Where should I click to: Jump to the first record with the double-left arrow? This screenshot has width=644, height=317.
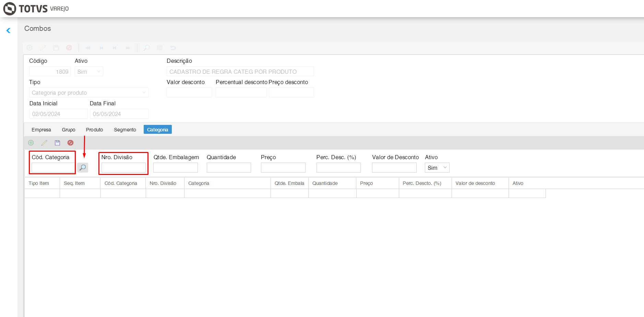pyautogui.click(x=88, y=48)
